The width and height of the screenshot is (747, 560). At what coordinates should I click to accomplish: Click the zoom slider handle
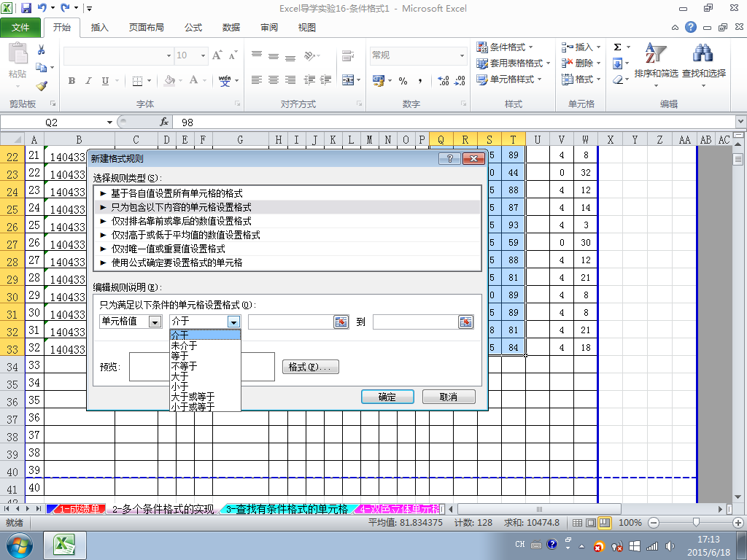tap(696, 523)
